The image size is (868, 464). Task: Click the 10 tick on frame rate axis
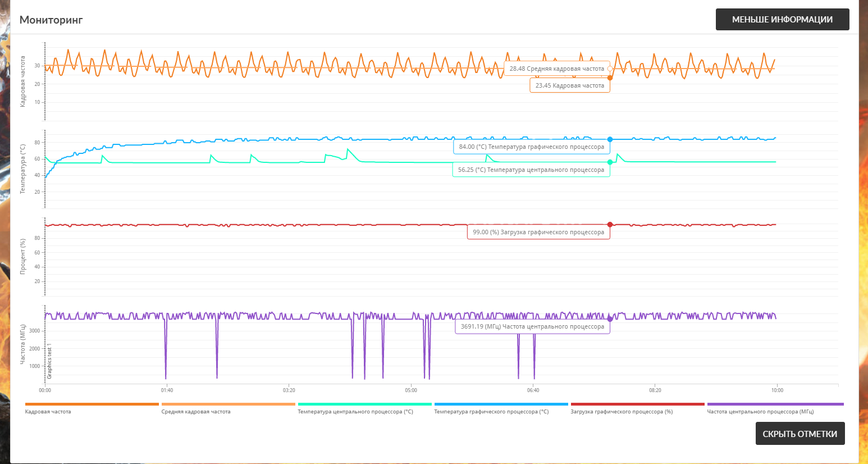(38, 102)
